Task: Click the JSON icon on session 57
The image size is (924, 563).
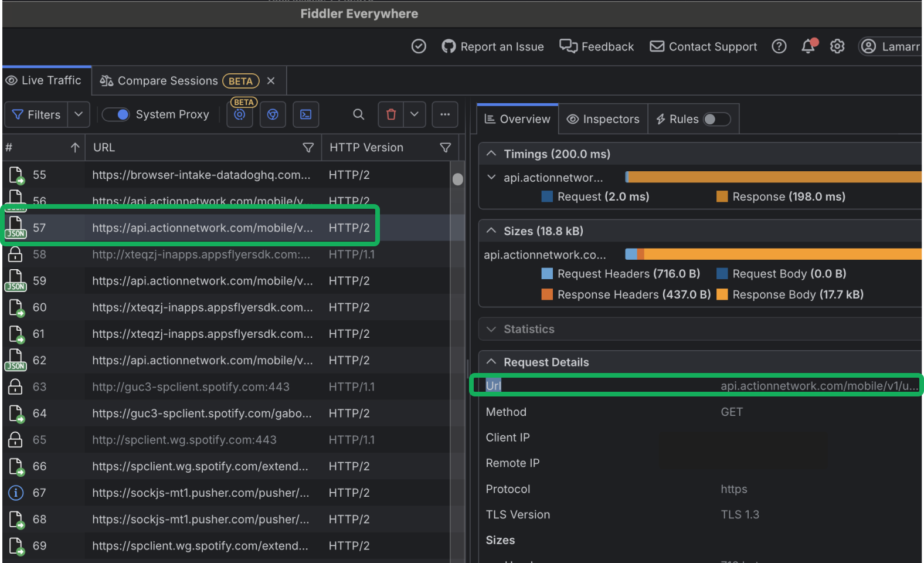Action: coord(16,228)
